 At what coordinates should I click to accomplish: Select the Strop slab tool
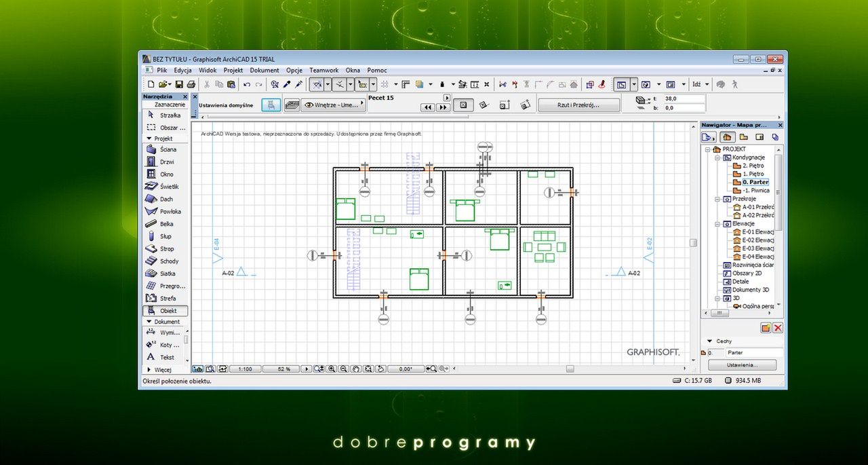pyautogui.click(x=165, y=248)
